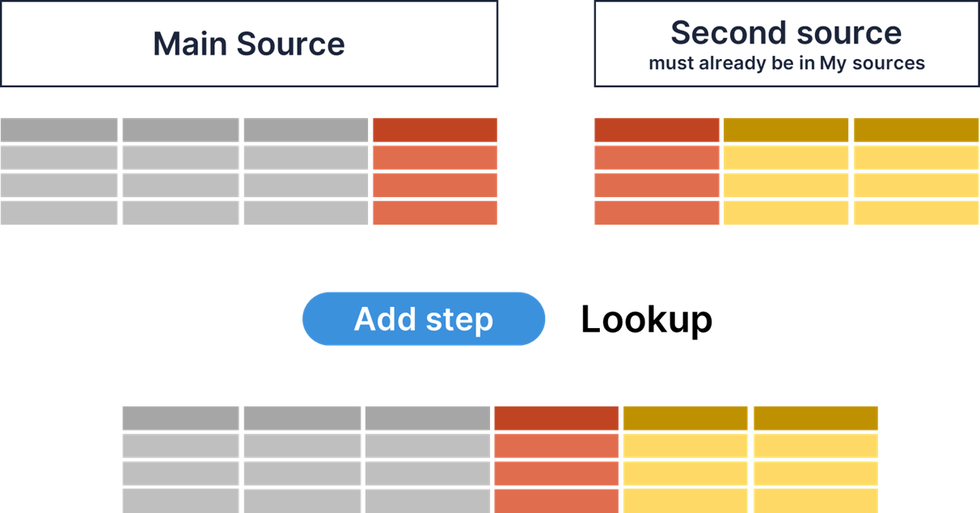Click the dark orange header in Main Source table
The image size is (980, 513).
tap(434, 130)
